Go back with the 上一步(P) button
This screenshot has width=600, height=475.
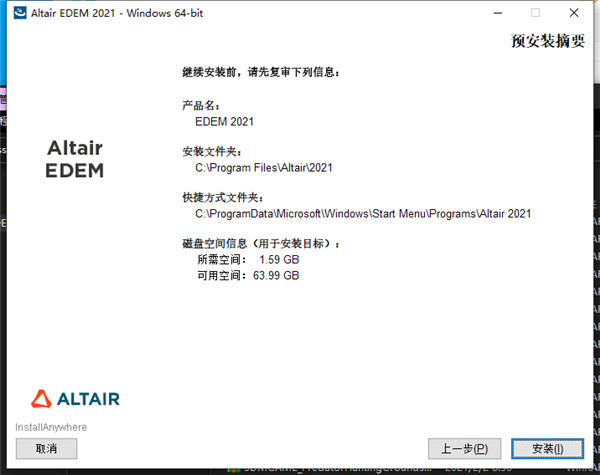pos(464,449)
